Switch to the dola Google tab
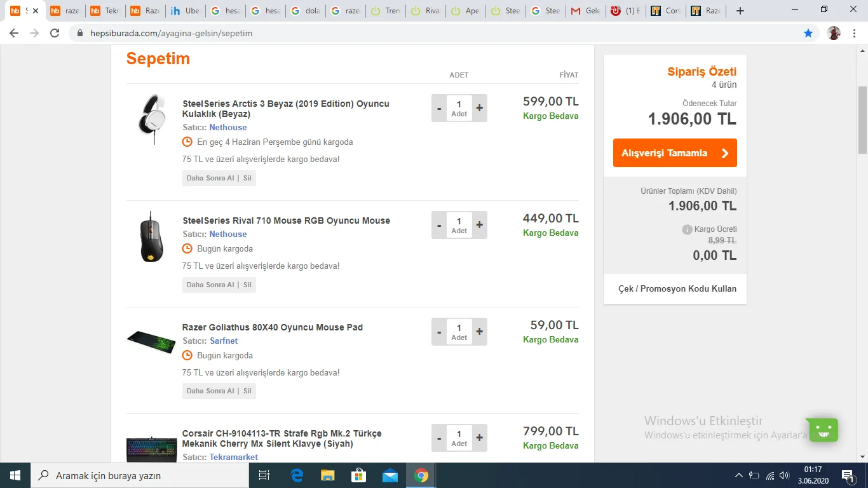Image resolution: width=868 pixels, height=488 pixels. (305, 11)
